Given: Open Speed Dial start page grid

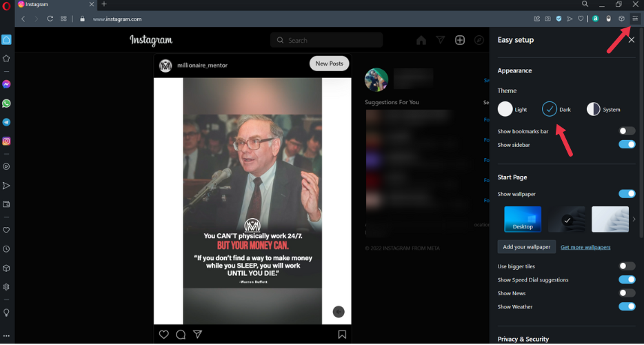Looking at the screenshot, I should pyautogui.click(x=63, y=19).
